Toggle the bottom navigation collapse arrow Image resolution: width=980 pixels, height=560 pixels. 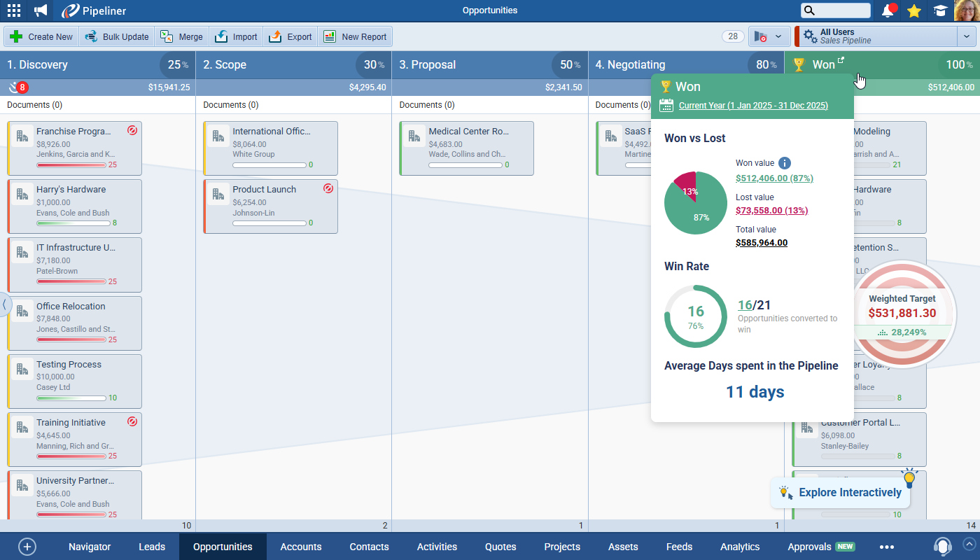point(969,543)
